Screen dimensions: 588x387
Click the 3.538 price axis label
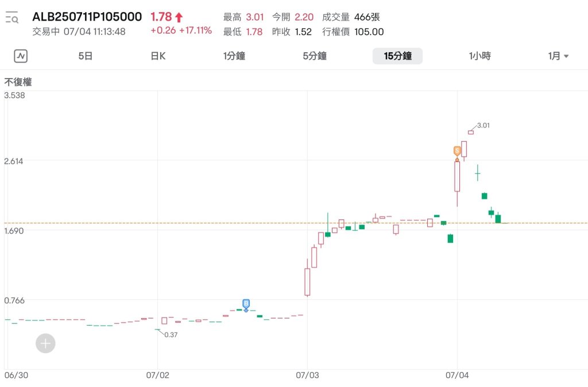[14, 95]
